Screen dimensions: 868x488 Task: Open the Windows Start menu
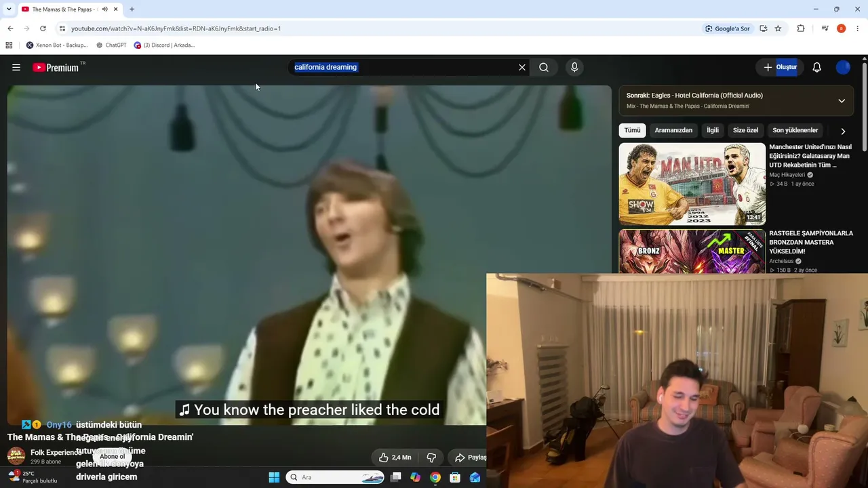coord(274,477)
